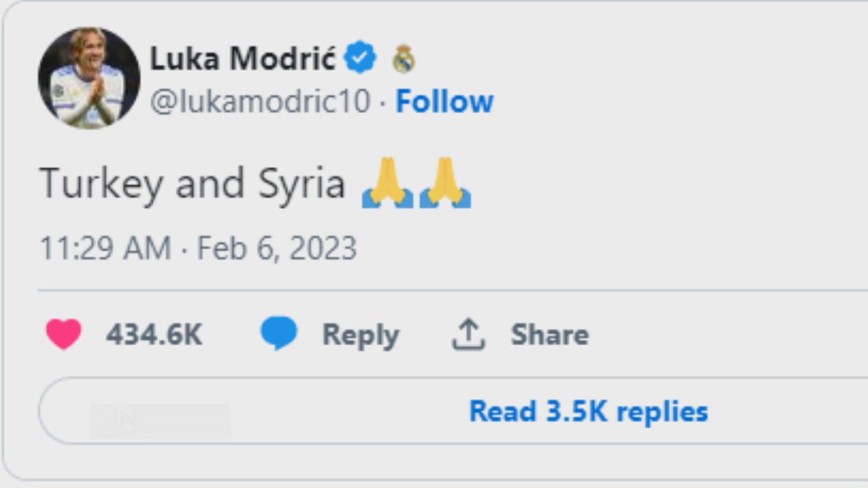
Task: Click Luka Modrić's profile picture
Action: 89,78
